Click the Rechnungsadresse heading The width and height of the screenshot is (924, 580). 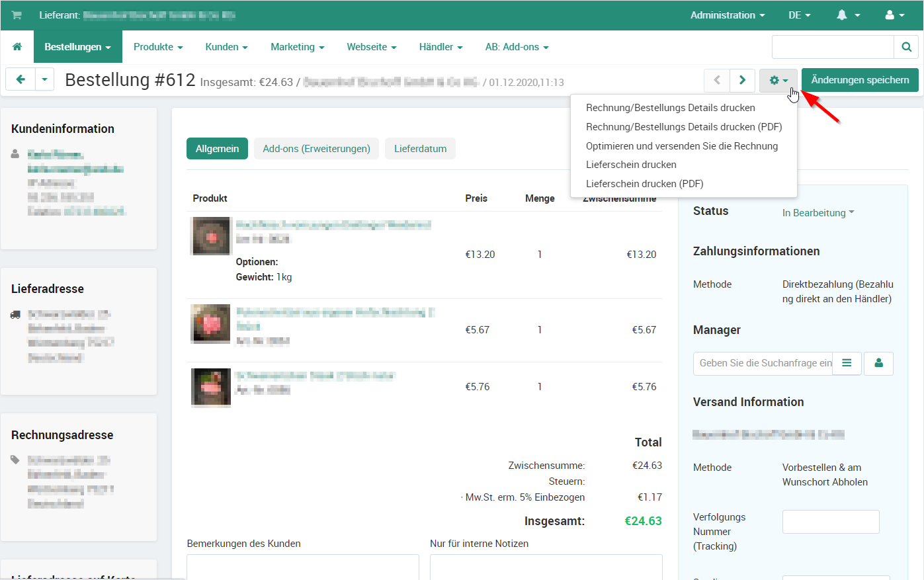62,435
